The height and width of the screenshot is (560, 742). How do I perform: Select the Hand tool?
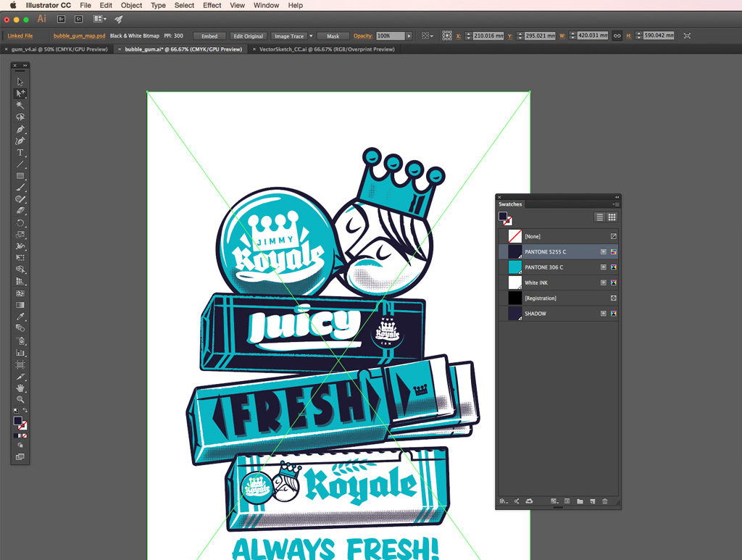tap(20, 388)
